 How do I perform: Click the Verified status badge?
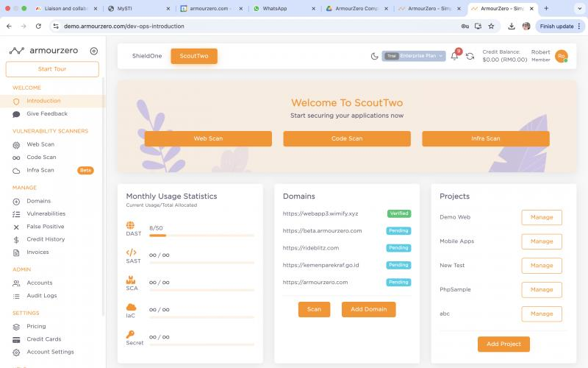point(399,213)
